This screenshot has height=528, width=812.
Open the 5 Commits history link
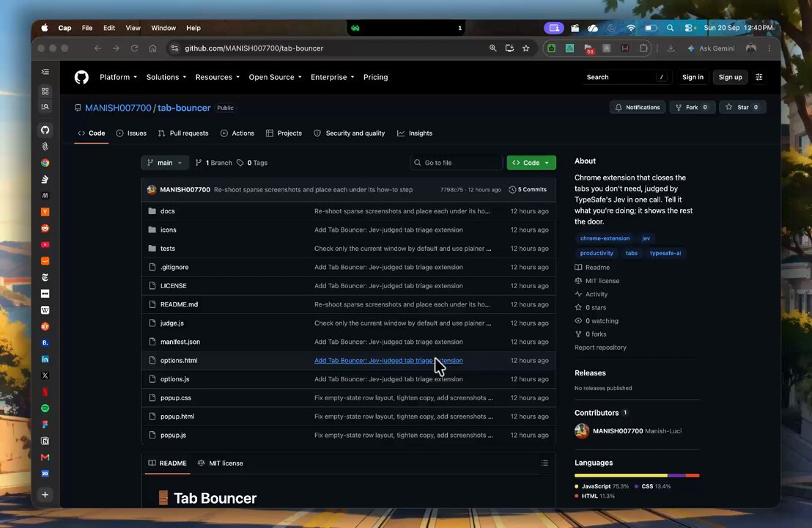click(528, 190)
